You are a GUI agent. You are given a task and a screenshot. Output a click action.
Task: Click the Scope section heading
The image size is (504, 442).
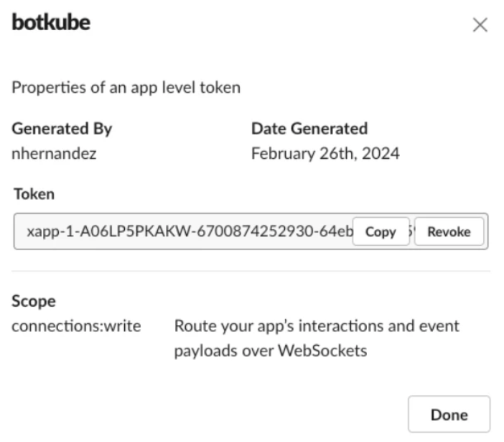pos(34,301)
